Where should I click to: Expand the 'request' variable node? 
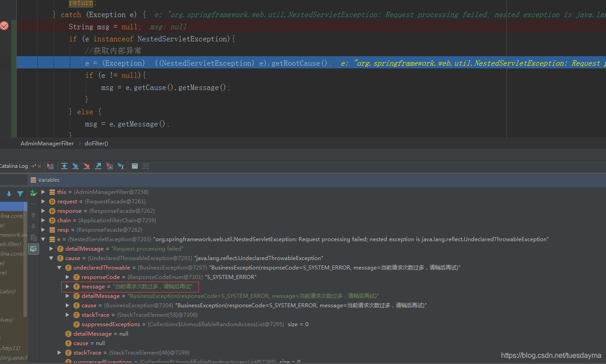(43, 202)
